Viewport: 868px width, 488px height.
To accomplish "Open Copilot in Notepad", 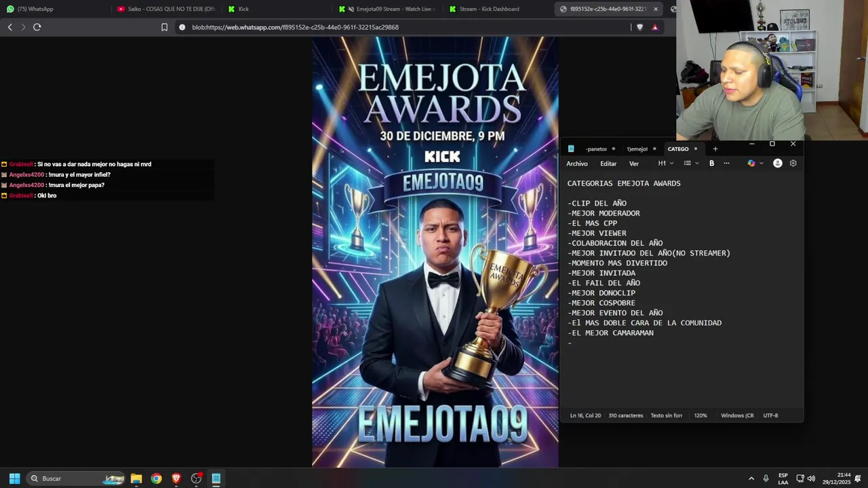I will (751, 163).
